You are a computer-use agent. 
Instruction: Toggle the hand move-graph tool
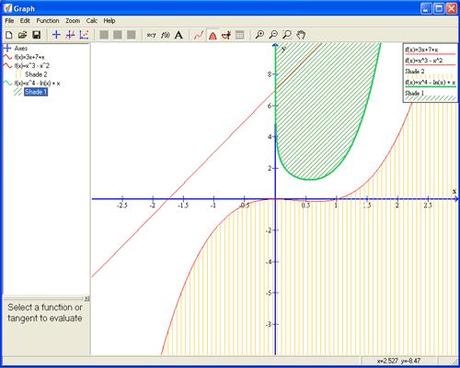[301, 35]
